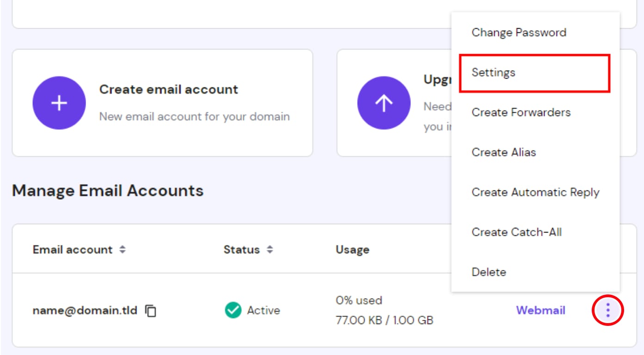Click the plus icon to create email account
644x355 pixels.
pos(59,103)
